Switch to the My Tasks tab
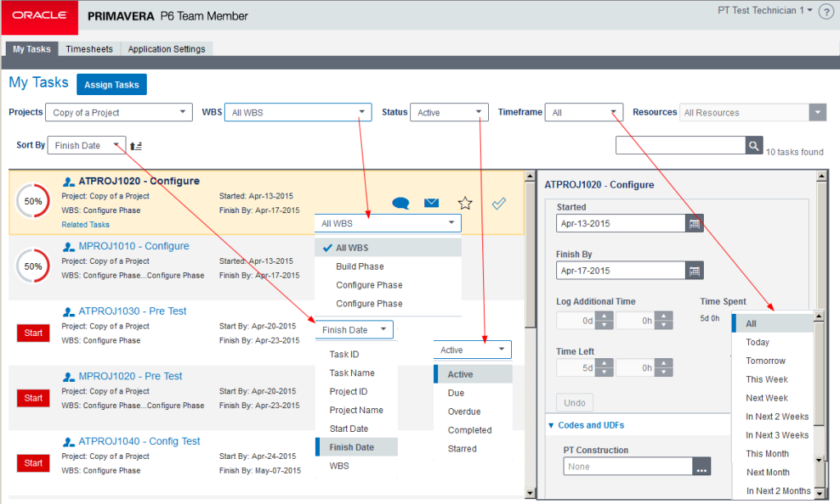Viewport: 840px width, 504px height. [x=32, y=48]
